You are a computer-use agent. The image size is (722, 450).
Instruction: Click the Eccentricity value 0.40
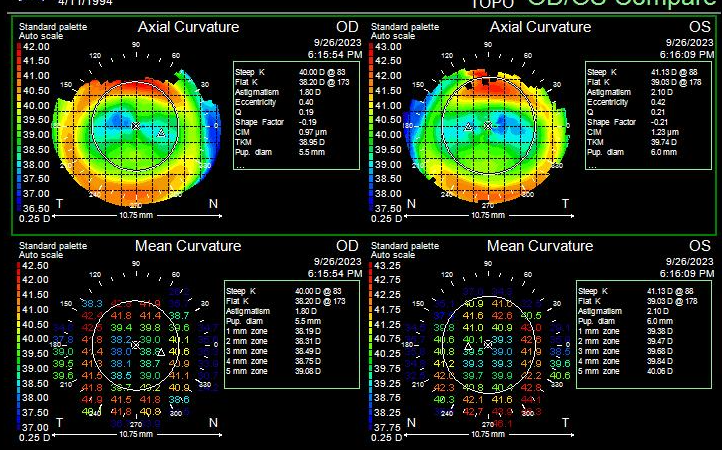click(x=306, y=102)
